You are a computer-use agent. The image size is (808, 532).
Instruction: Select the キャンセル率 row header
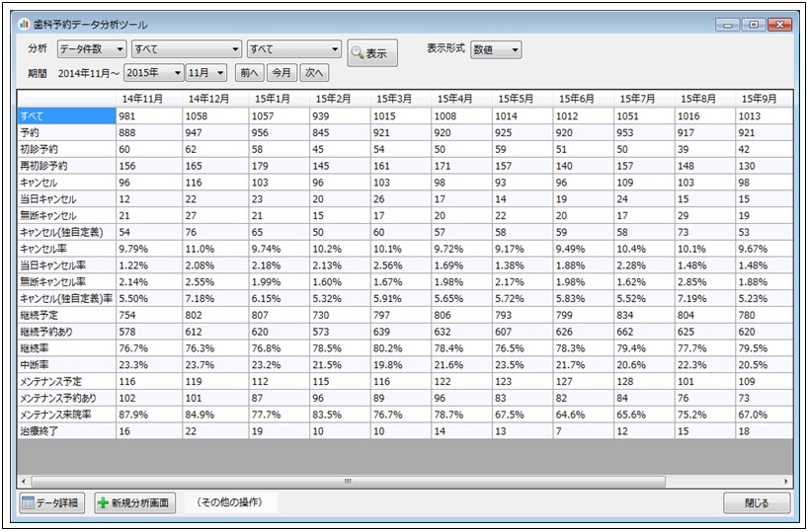(66, 249)
